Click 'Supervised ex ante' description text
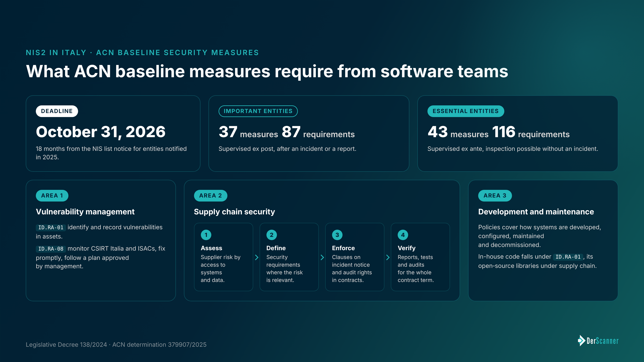 click(513, 149)
